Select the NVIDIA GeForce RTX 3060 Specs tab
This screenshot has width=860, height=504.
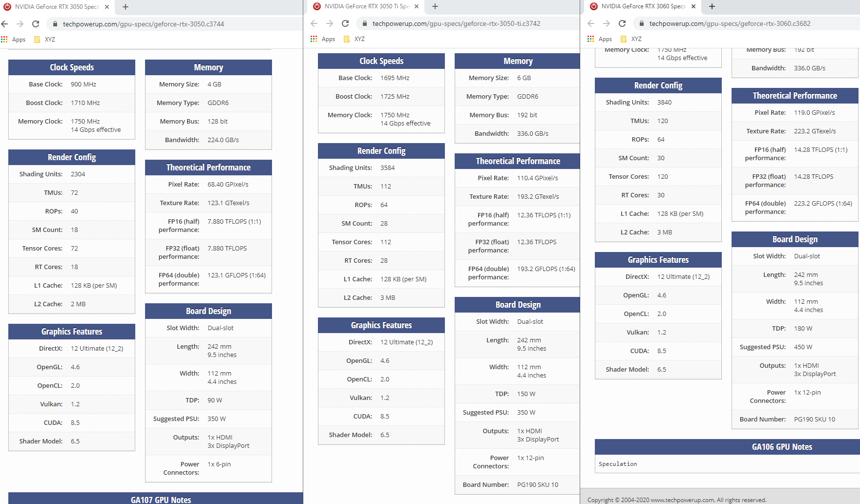tap(643, 6)
